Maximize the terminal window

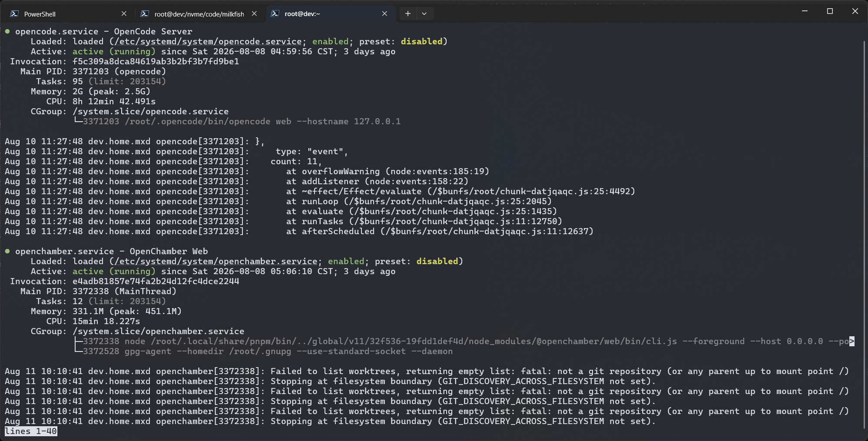pos(830,11)
